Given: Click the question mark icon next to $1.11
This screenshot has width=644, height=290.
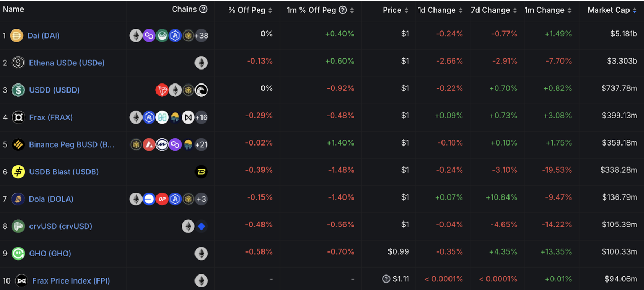Looking at the screenshot, I should (386, 279).
